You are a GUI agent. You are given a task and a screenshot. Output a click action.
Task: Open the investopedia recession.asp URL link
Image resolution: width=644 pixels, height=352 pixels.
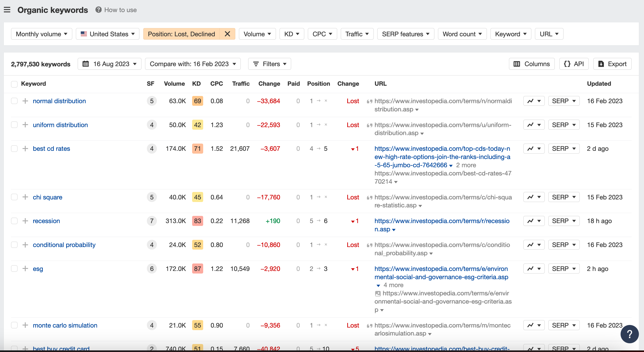click(442, 225)
